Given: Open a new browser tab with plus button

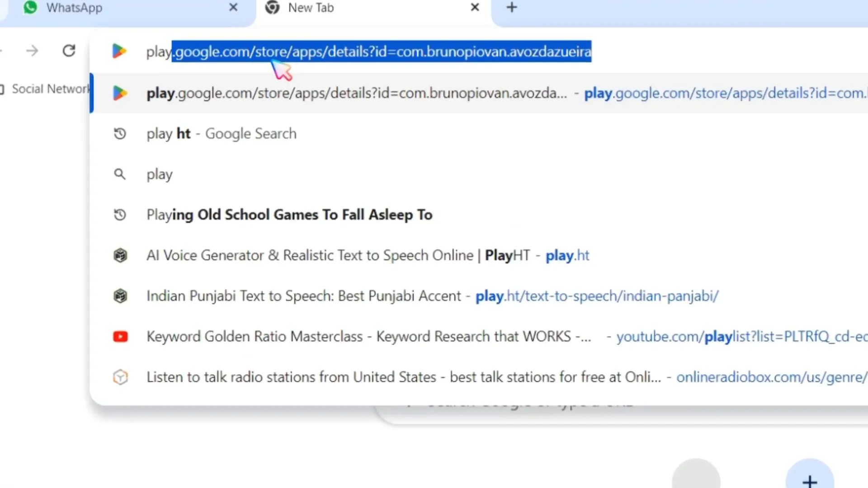Looking at the screenshot, I should click(x=512, y=8).
